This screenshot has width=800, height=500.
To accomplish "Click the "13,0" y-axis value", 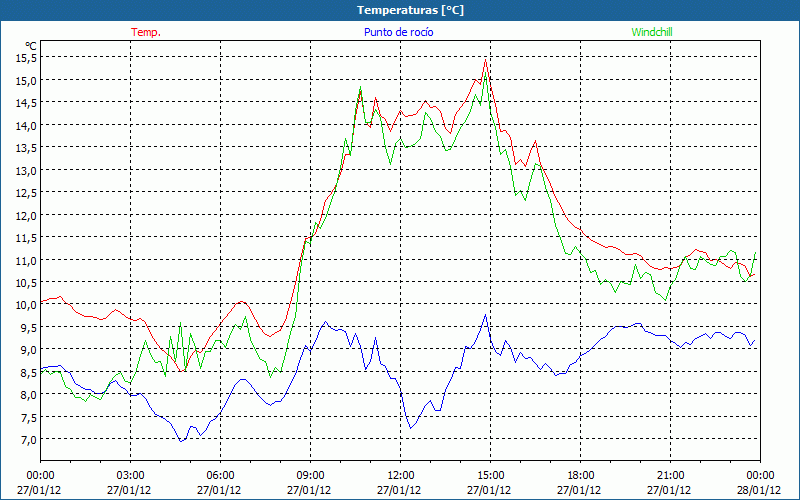I will click(x=27, y=170).
